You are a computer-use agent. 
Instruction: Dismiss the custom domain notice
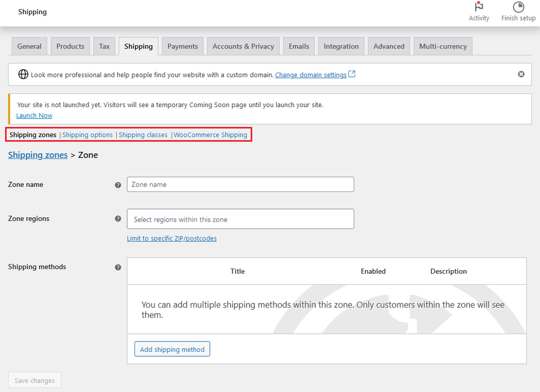(521, 74)
